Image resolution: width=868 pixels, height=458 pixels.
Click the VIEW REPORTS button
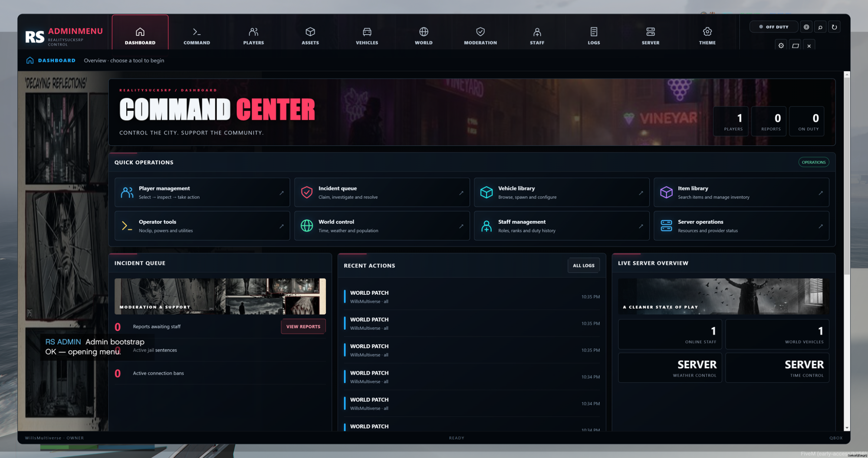303,326
